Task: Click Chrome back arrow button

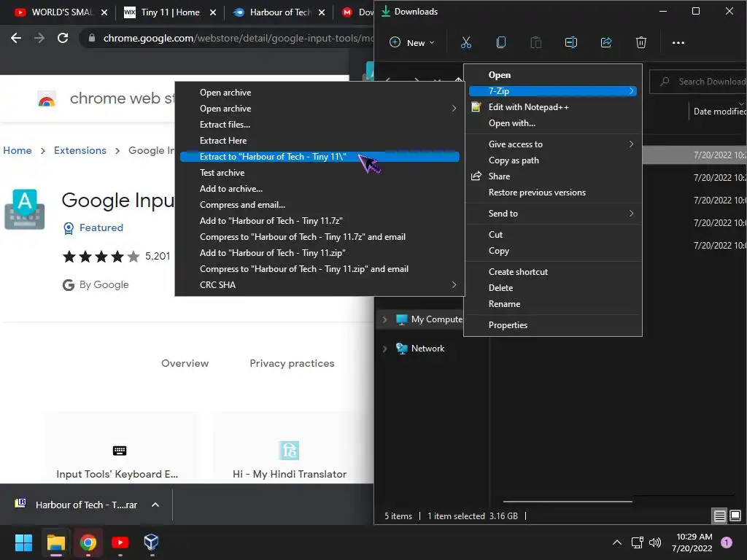Action: pyautogui.click(x=16, y=38)
